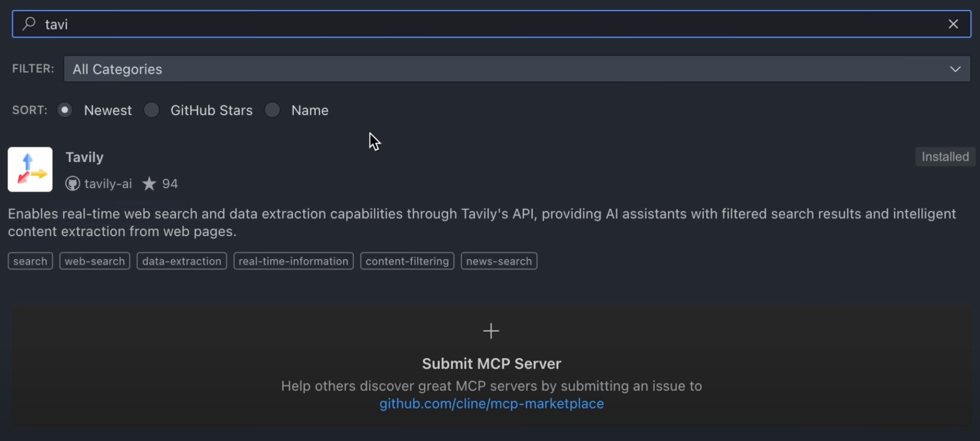Choose the Name sort radio option

pyautogui.click(x=273, y=110)
